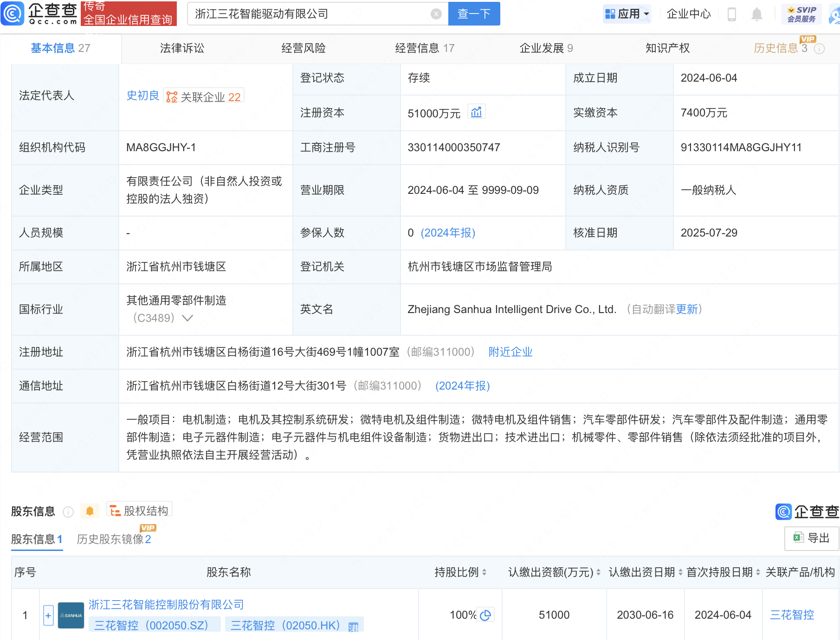Click the Qcc.com logo icon
Image resolution: width=840 pixels, height=640 pixels.
[x=13, y=13]
